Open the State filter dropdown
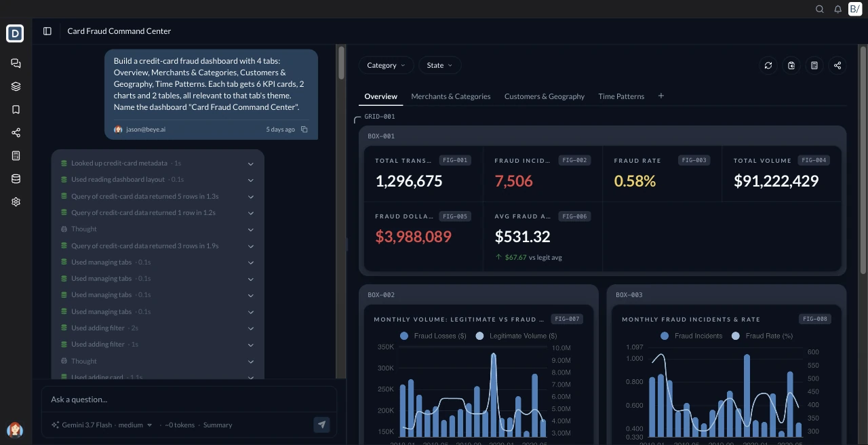This screenshot has height=445, width=868. tap(439, 65)
